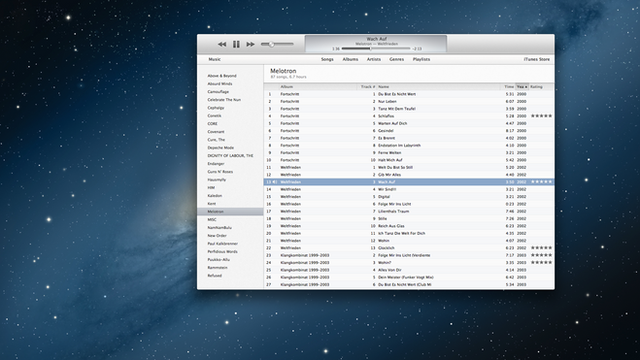The height and width of the screenshot is (360, 640).
Task: Select song Welt Du Bist So Still
Action: coord(396,167)
